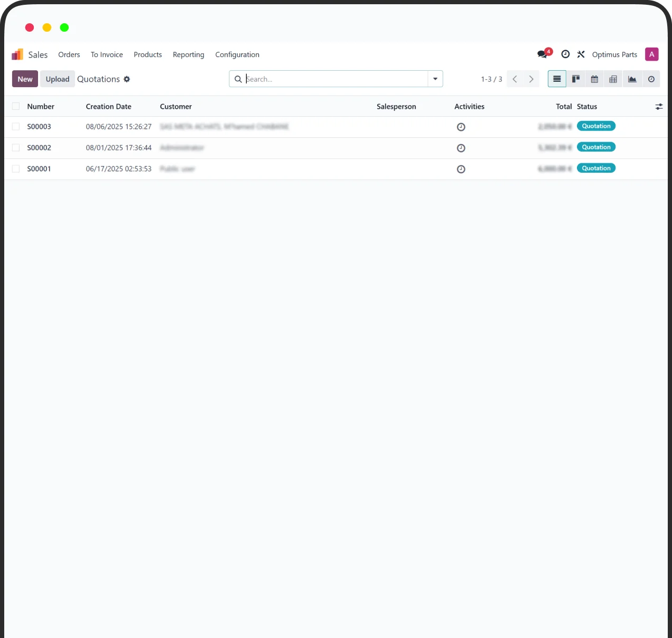Viewport: 672px width, 638px height.
Task: Tick the checkbox for S00002
Action: (16, 148)
